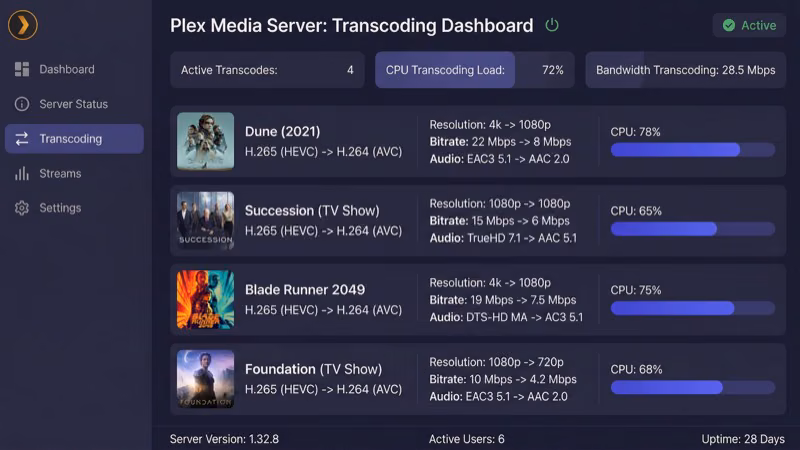Click the Transcoding arrows icon
800x450 pixels.
(x=22, y=139)
